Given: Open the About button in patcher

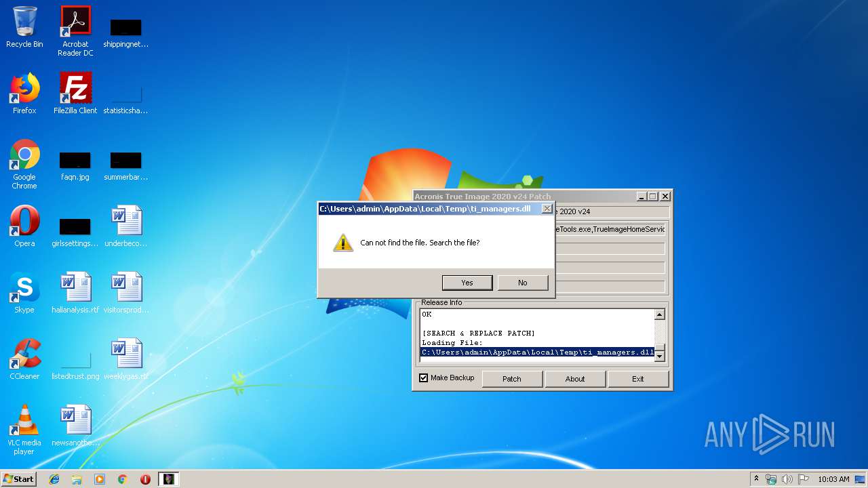Looking at the screenshot, I should pos(575,379).
